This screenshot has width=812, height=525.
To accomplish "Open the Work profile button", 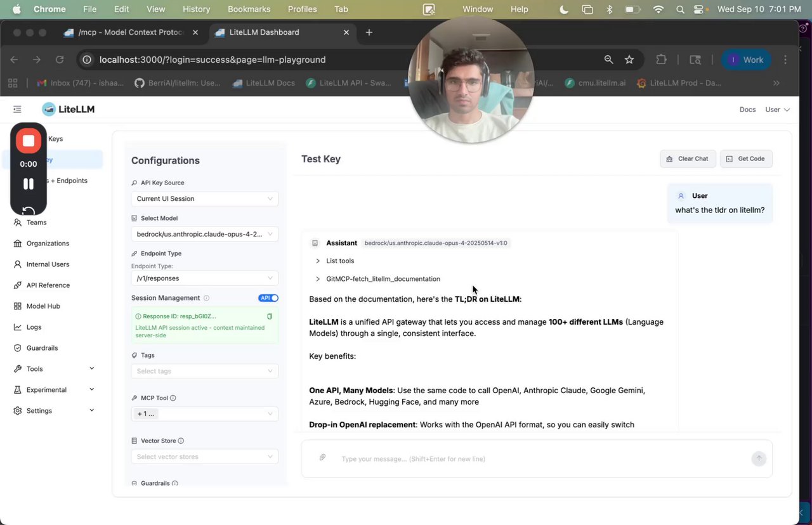I will [x=745, y=60].
